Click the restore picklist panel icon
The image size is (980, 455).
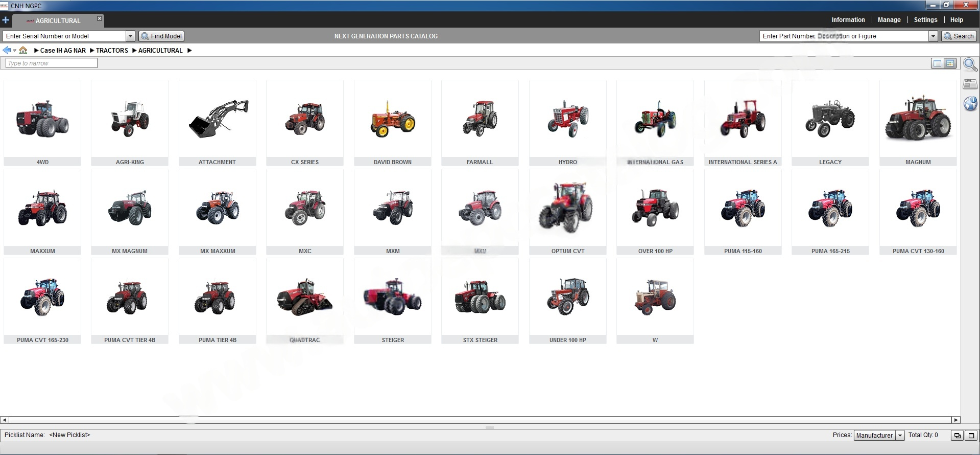pyautogui.click(x=957, y=436)
